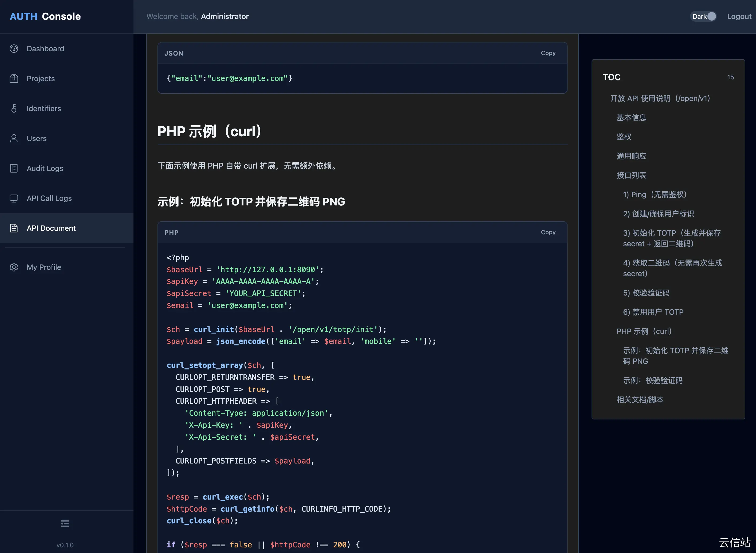Copy the PHP code block
The image size is (756, 553).
coord(548,232)
